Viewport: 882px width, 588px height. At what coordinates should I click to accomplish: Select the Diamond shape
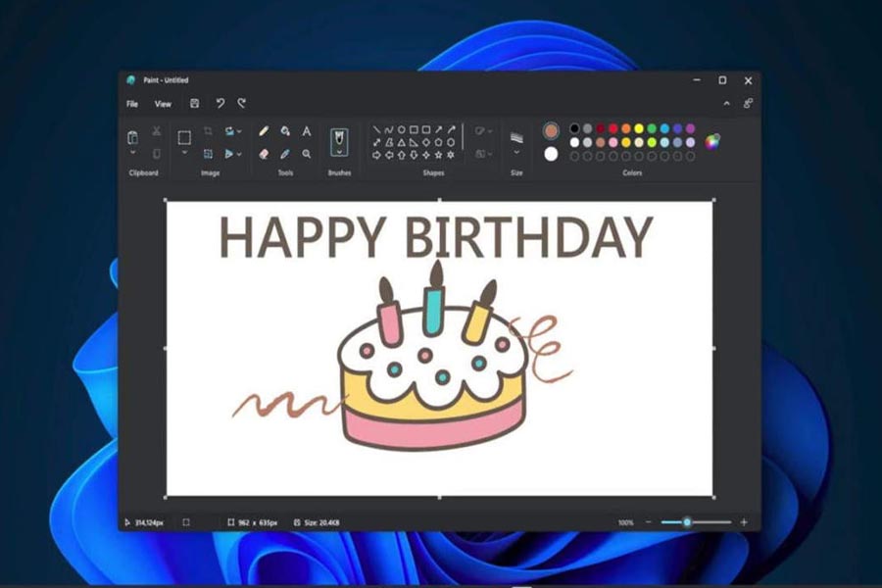point(426,142)
